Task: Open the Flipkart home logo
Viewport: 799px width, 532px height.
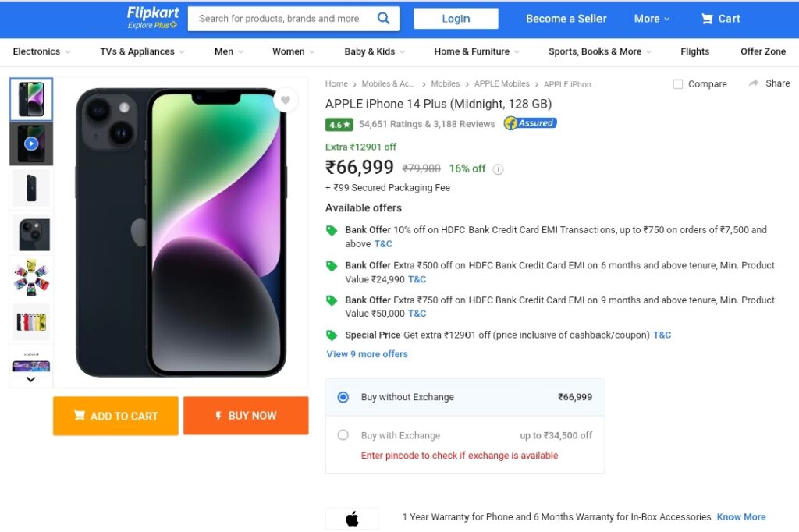Action: pos(152,18)
